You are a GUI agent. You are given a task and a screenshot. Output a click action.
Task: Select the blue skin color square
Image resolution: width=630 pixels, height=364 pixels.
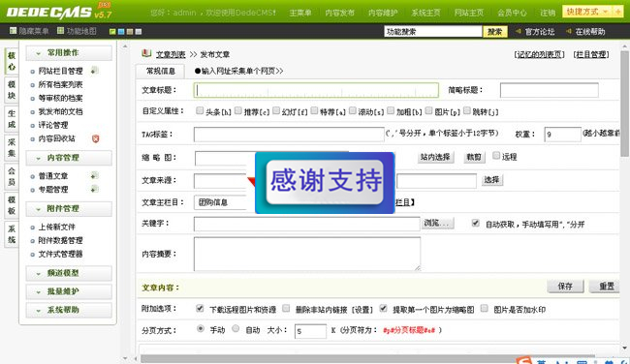(x=121, y=32)
